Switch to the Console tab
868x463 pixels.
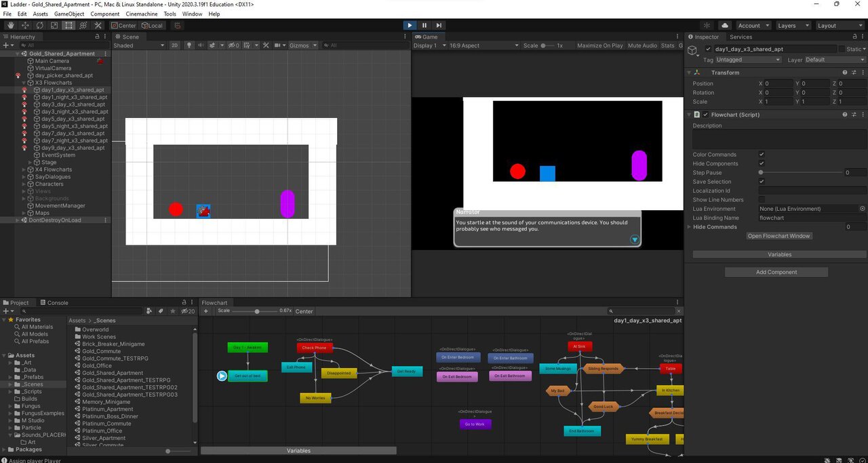tap(54, 303)
